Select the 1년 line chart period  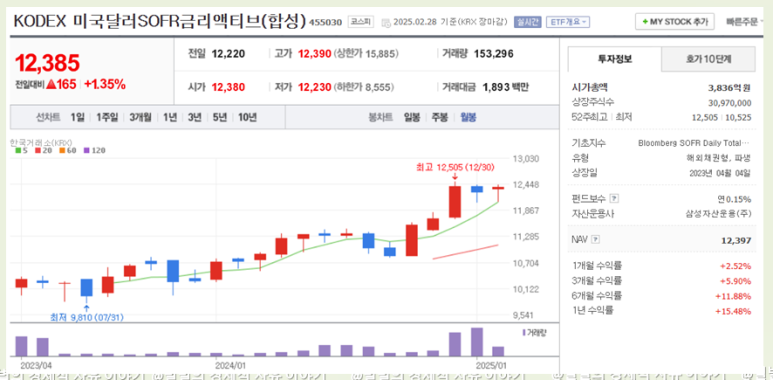click(170, 117)
